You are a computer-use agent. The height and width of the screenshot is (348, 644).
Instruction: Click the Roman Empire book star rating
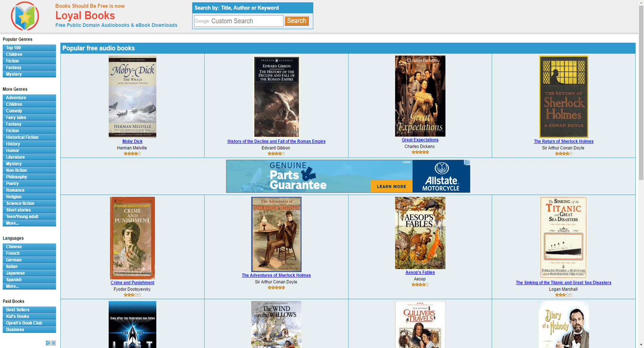click(x=276, y=154)
